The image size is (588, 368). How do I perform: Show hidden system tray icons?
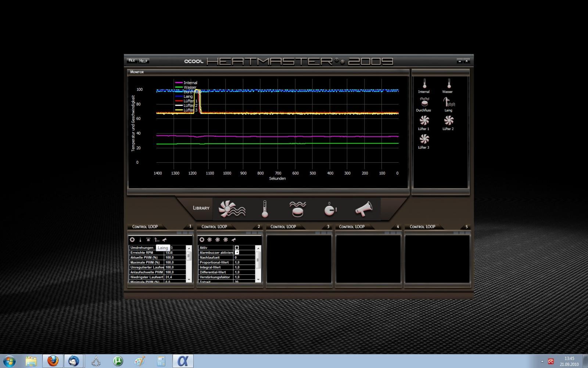click(542, 361)
